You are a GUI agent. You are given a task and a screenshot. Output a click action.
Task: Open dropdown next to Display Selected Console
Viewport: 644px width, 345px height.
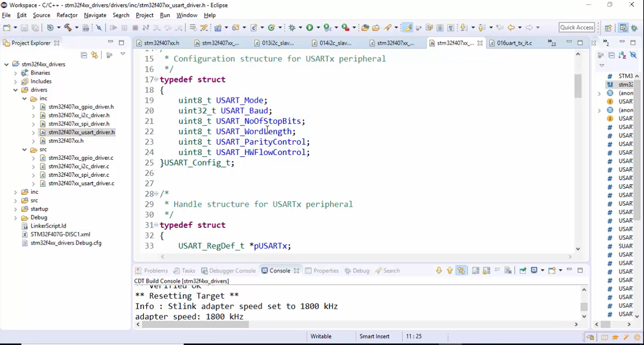(543, 270)
